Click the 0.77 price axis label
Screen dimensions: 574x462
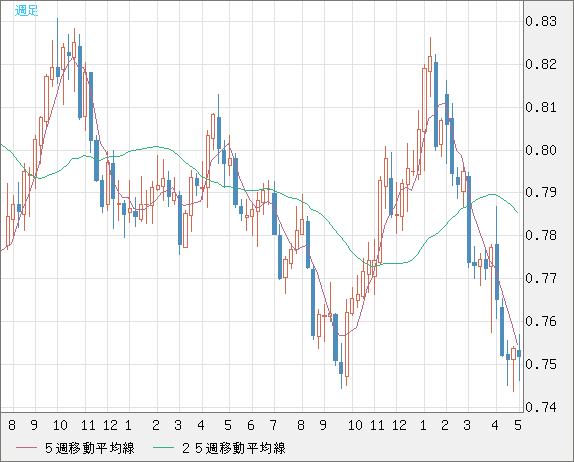coord(541,279)
